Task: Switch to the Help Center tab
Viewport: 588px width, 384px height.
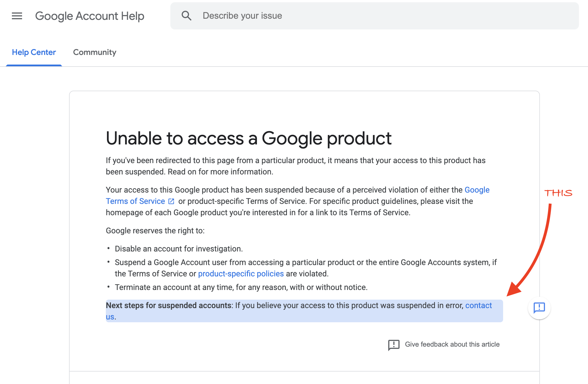Action: (x=34, y=52)
